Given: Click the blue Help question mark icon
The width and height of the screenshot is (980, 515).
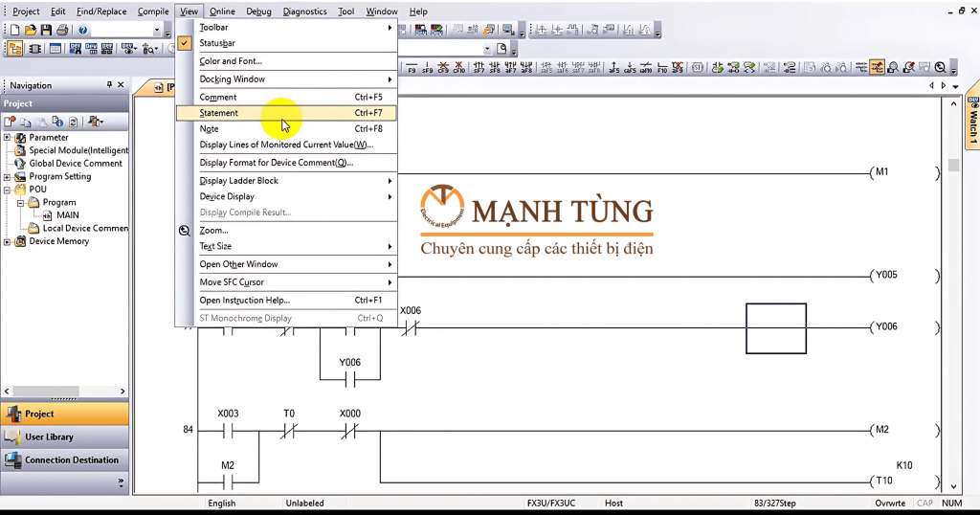Looking at the screenshot, I should (83, 31).
